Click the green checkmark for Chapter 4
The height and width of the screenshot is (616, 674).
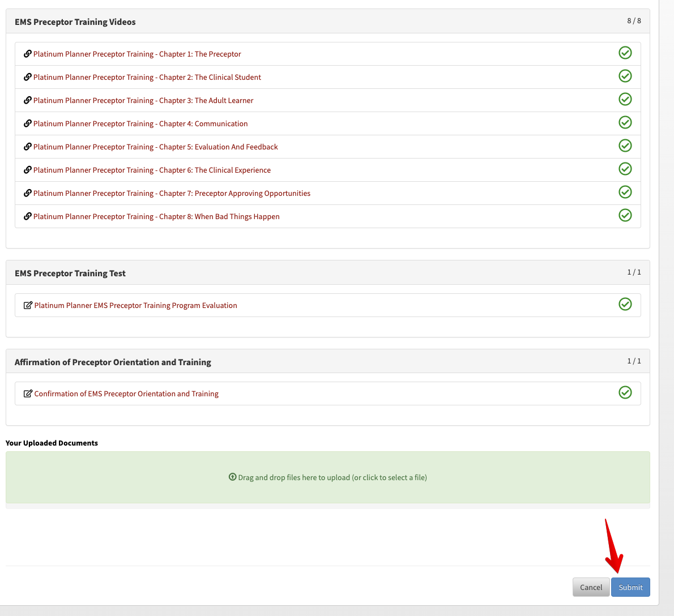point(625,122)
